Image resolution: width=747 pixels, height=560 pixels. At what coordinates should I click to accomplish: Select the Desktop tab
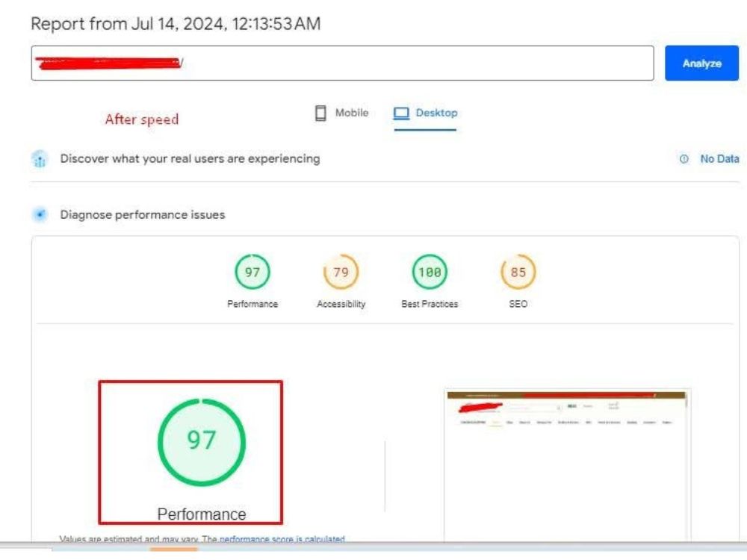point(425,113)
